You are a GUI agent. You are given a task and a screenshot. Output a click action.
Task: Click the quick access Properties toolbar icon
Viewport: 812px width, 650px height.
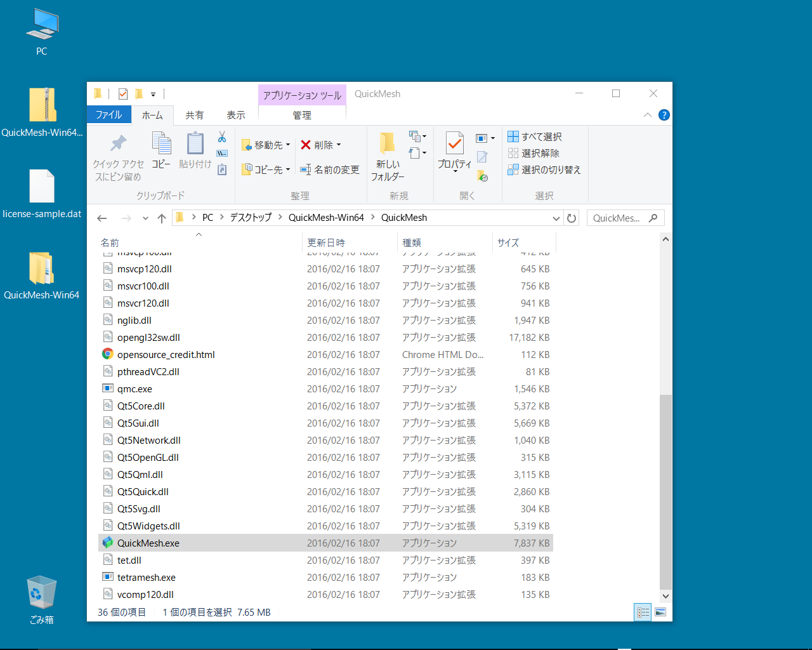coord(123,94)
